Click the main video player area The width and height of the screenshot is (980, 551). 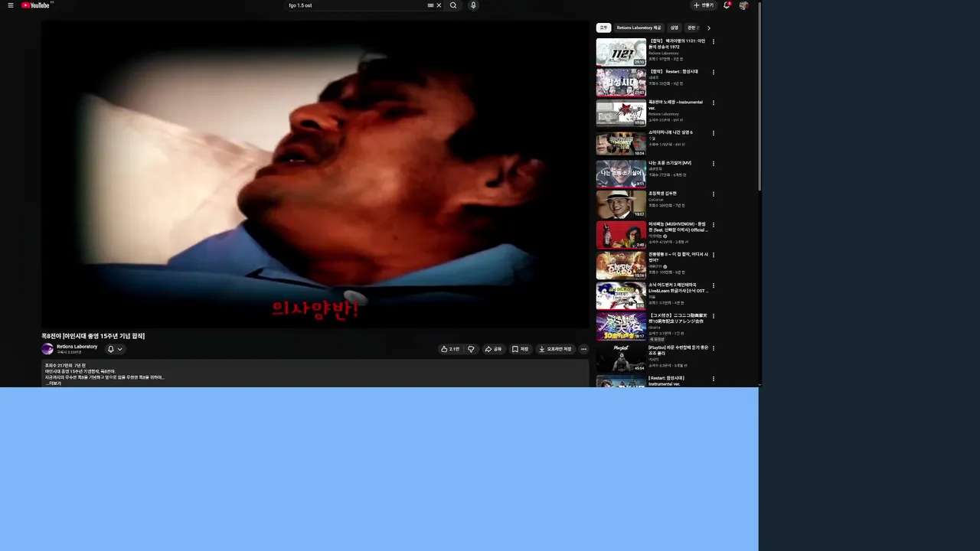pos(315,174)
